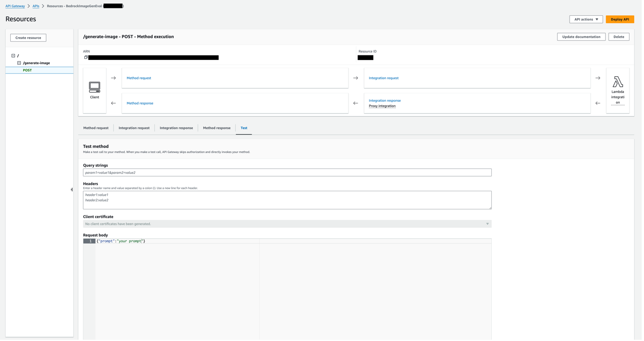Switch to the Method request tab
The width and height of the screenshot is (644, 341).
click(x=96, y=127)
